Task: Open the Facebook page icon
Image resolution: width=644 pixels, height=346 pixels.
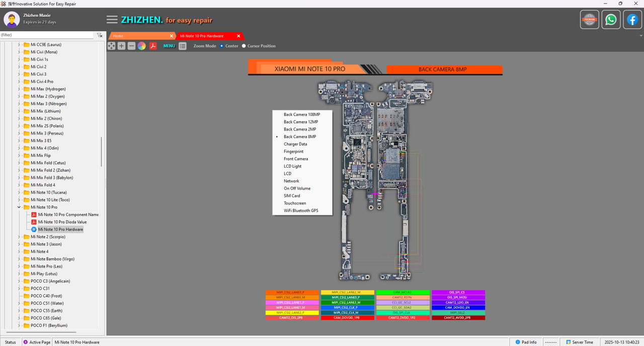Action: point(632,20)
